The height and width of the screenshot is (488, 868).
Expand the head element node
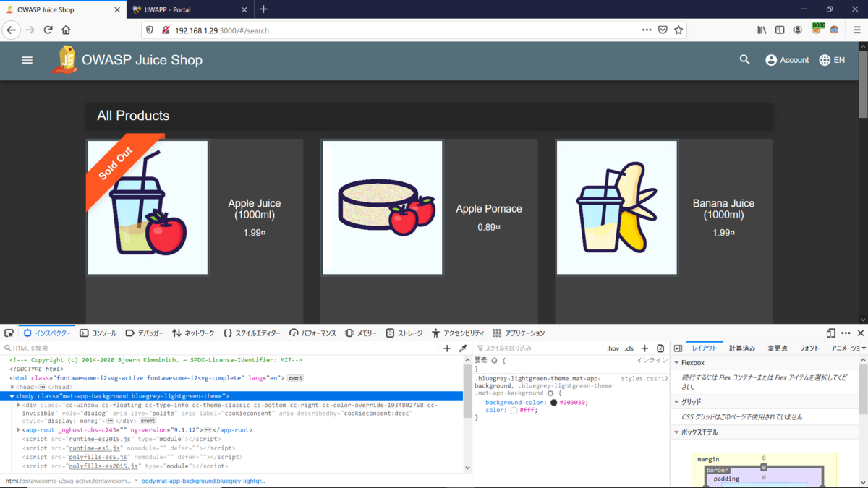point(12,388)
